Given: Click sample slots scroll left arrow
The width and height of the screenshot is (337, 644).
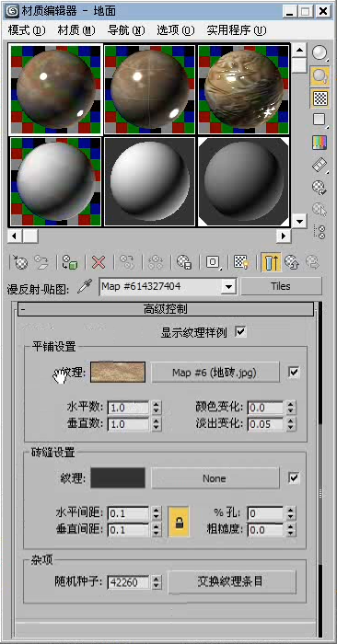Looking at the screenshot, I should [16, 236].
